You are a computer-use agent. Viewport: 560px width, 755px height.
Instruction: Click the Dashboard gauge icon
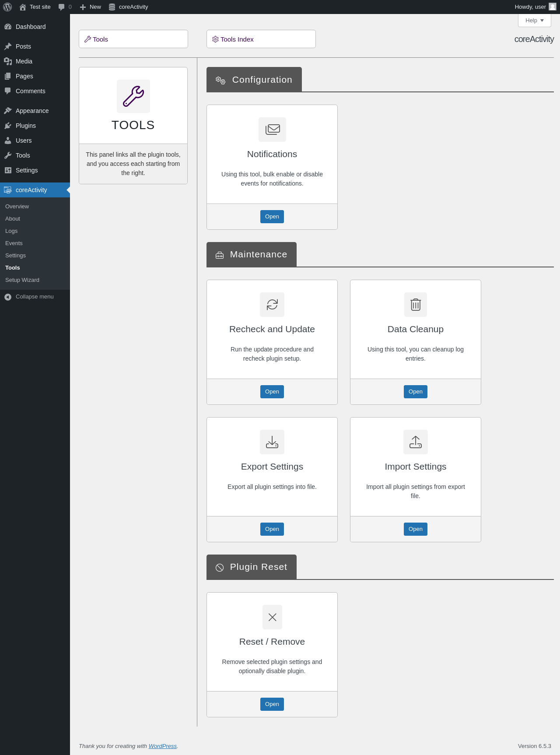(x=8, y=27)
